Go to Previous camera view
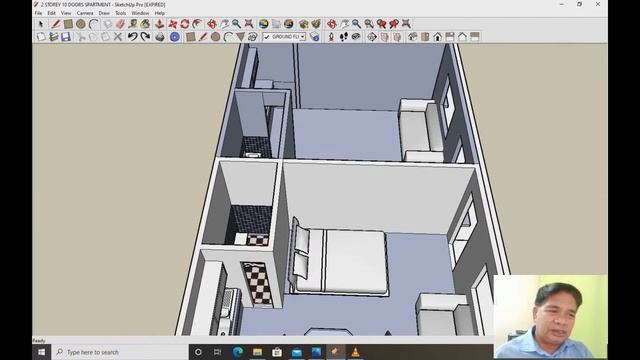The width and height of the screenshot is (640, 360). [382, 24]
